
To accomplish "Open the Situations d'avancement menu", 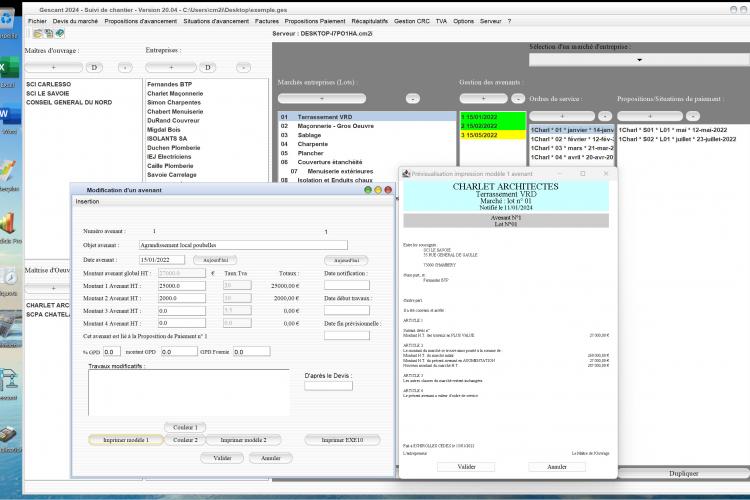I will pos(216,21).
